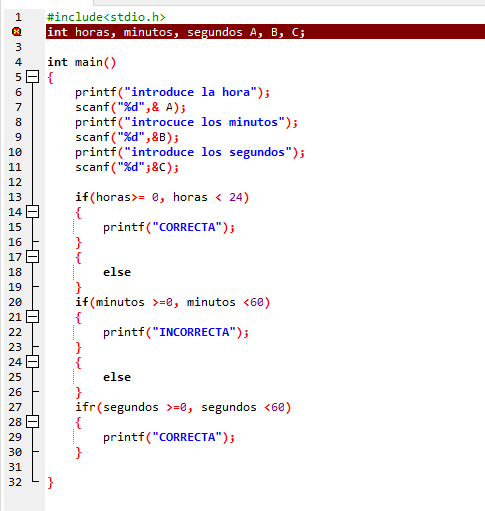Collapse the code block at line 14
Image resolution: width=485 pixels, height=511 pixels.
tap(32, 212)
